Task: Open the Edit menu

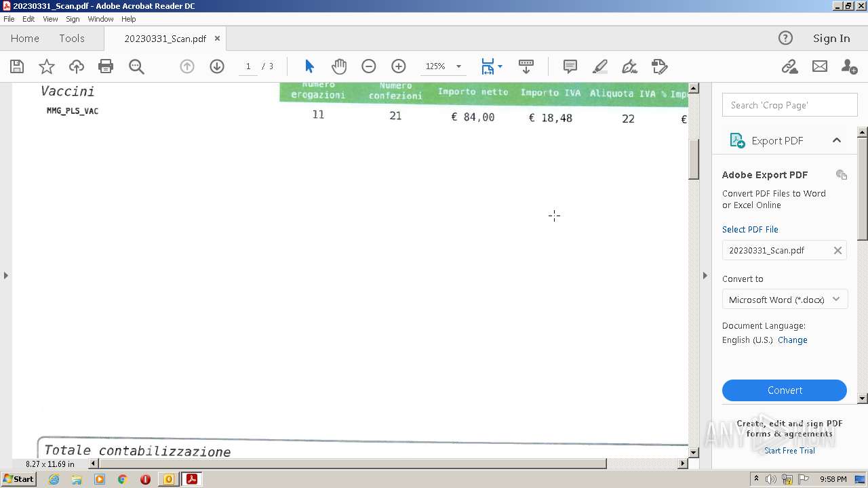Action: tap(28, 19)
